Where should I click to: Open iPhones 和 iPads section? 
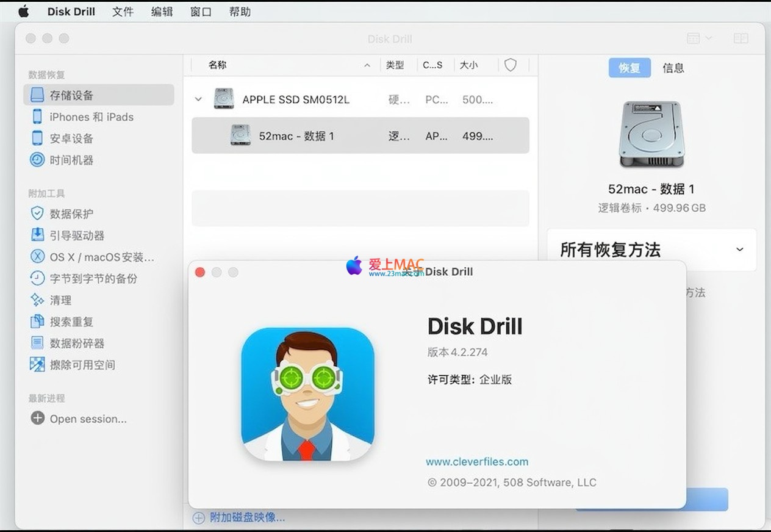[x=91, y=117]
